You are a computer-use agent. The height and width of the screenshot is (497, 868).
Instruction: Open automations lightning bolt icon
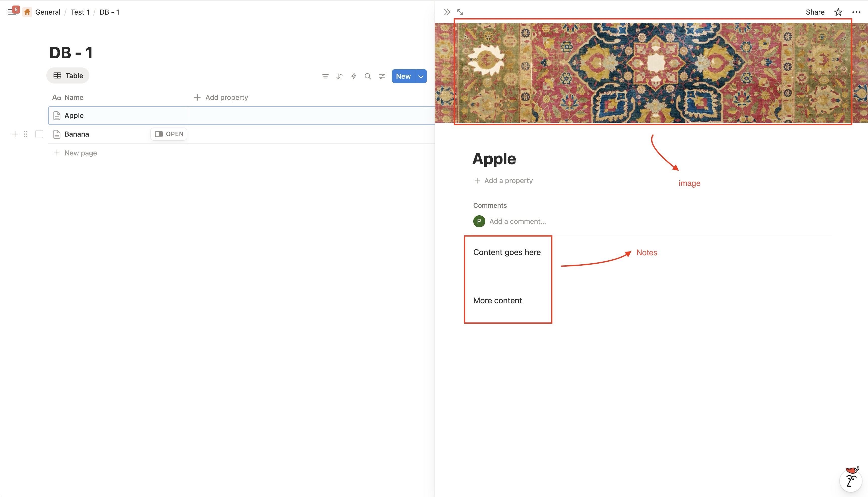tap(353, 76)
